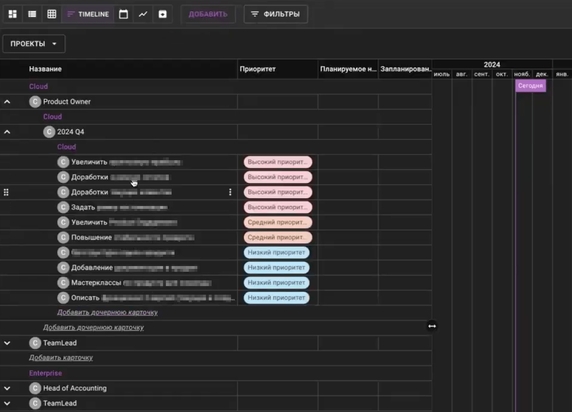Click the Enterprise group label
This screenshot has width=572, height=412.
pos(45,373)
